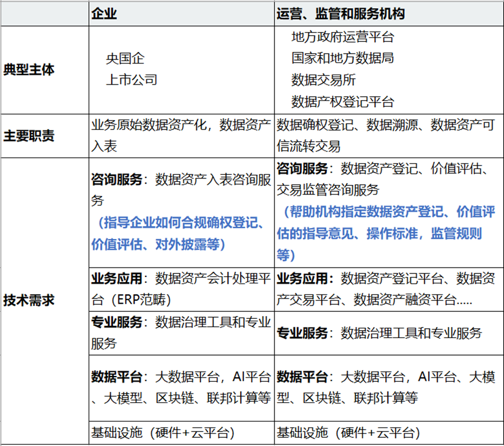The width and height of the screenshot is (504, 446).
Task: Select the 主要职责 row label
Action: click(x=29, y=135)
